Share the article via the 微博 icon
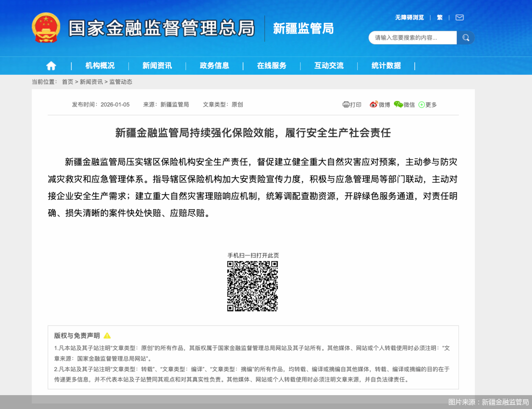The height and width of the screenshot is (409, 532). (x=373, y=104)
